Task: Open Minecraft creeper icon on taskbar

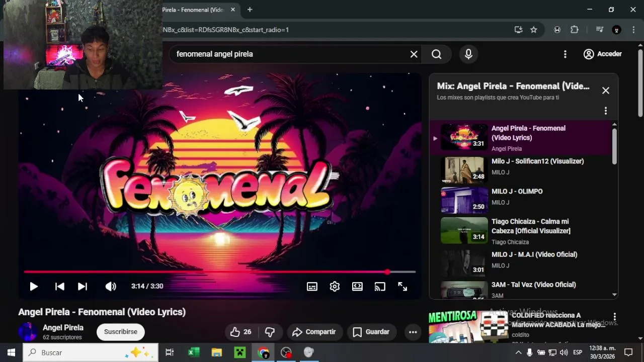Action: (x=240, y=352)
